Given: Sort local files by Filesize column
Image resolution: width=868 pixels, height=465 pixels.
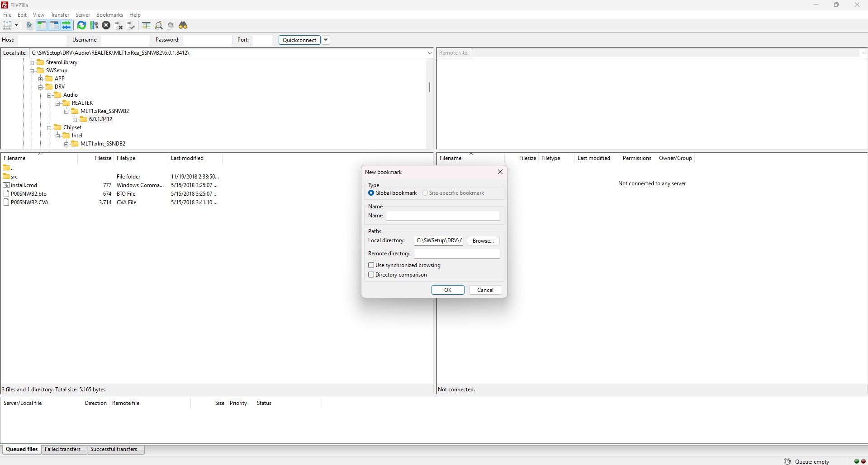Looking at the screenshot, I should [x=95, y=158].
